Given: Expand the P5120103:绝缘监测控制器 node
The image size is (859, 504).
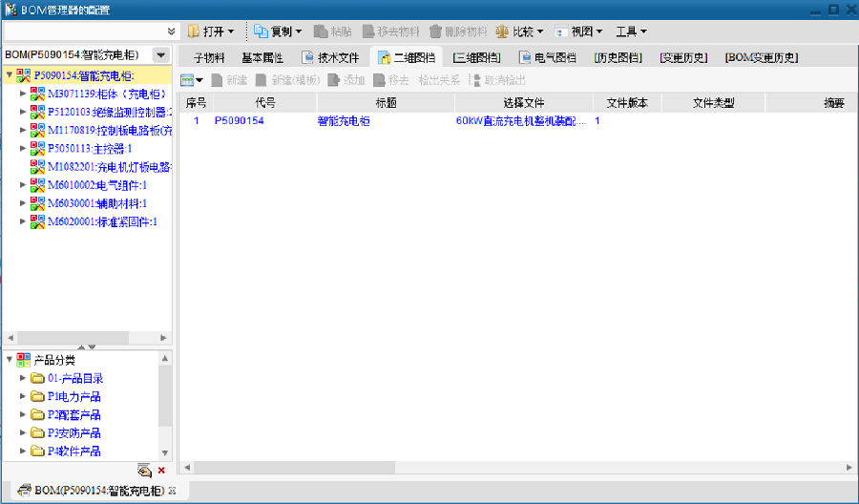Looking at the screenshot, I should tap(23, 112).
